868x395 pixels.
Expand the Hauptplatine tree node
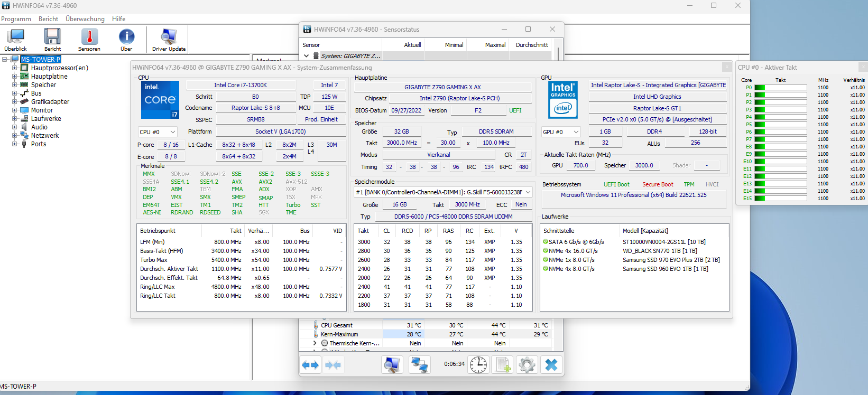click(15, 77)
